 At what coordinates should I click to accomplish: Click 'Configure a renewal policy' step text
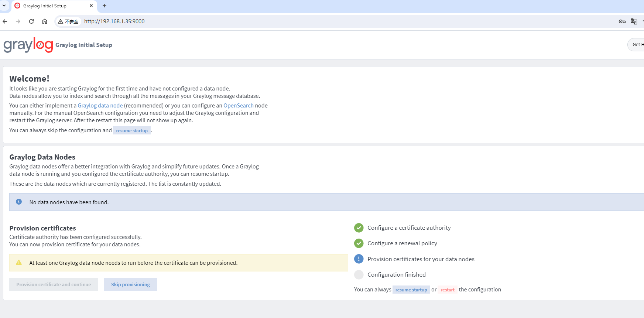[x=402, y=243]
